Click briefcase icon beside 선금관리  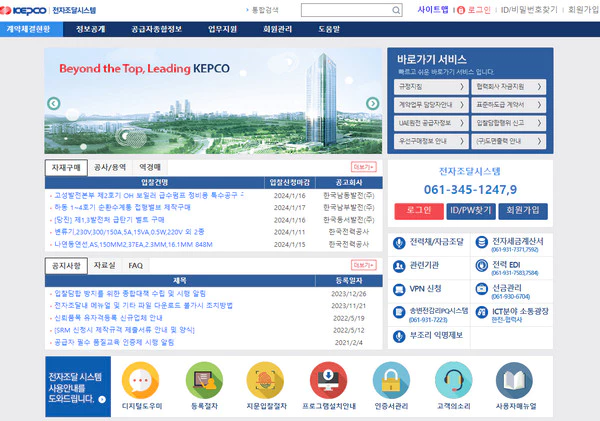click(x=481, y=289)
